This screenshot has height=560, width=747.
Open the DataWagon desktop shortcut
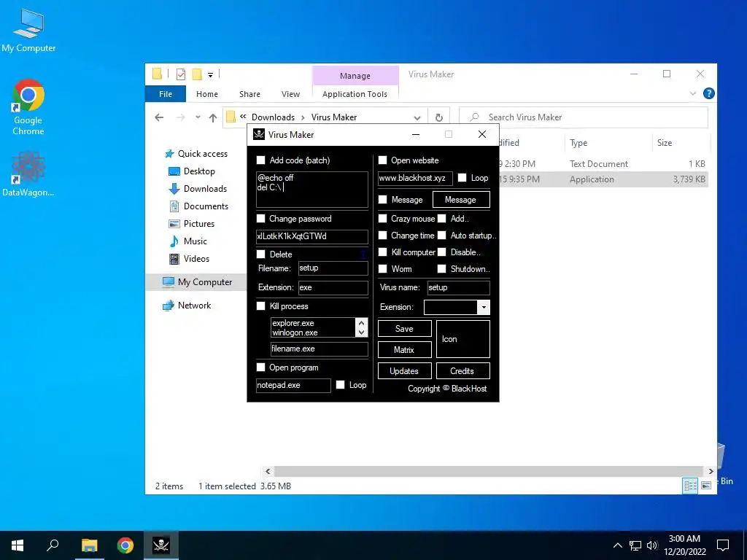28,174
